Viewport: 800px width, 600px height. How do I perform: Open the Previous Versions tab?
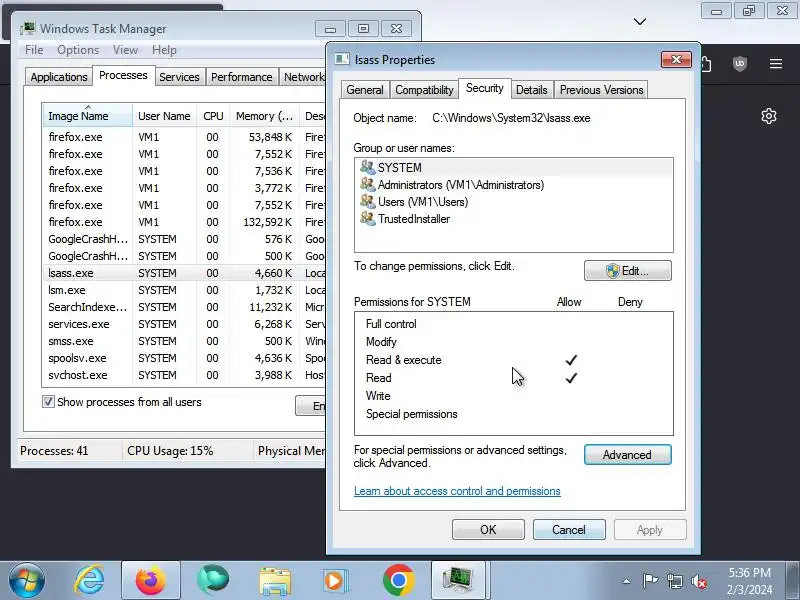click(602, 90)
